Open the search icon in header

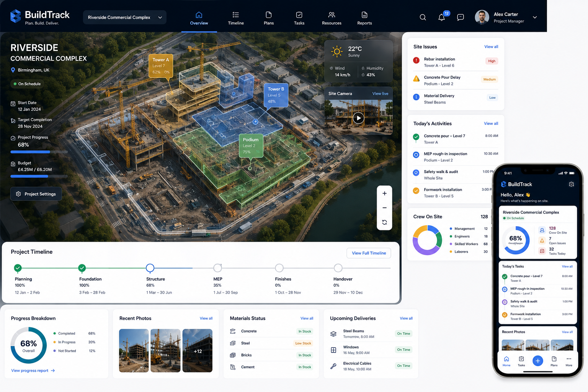(x=423, y=17)
